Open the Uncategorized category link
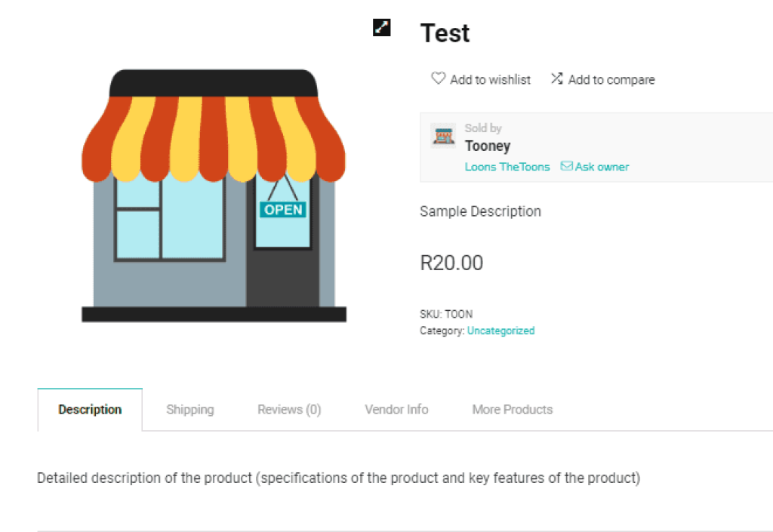773x532 pixels. [500, 331]
